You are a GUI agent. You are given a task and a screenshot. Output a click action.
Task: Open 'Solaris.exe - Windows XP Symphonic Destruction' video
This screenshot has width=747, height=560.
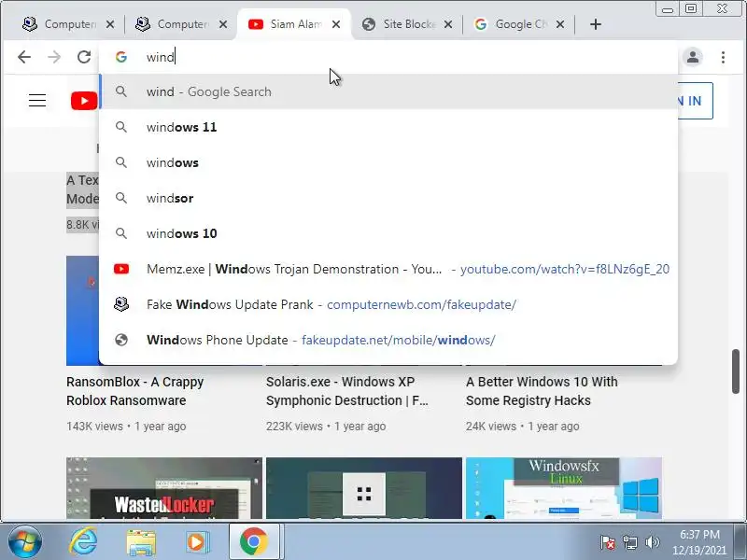point(347,391)
